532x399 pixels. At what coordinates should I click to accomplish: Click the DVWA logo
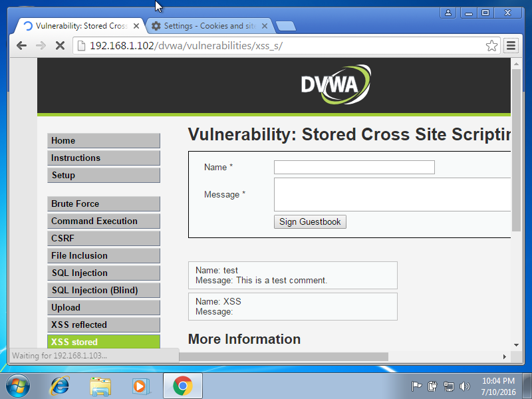pos(336,84)
